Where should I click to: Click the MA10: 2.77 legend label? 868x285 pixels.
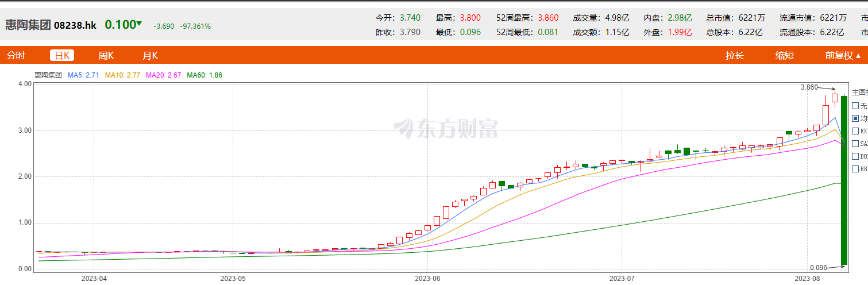coord(122,75)
